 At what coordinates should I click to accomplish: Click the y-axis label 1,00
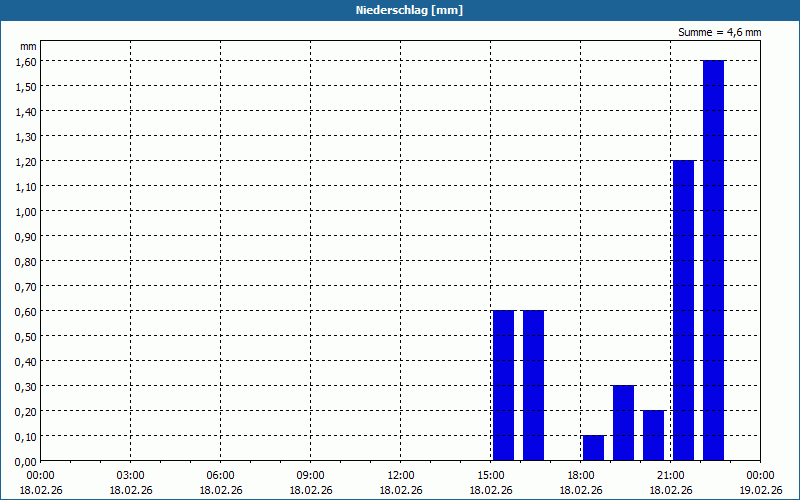coord(26,211)
